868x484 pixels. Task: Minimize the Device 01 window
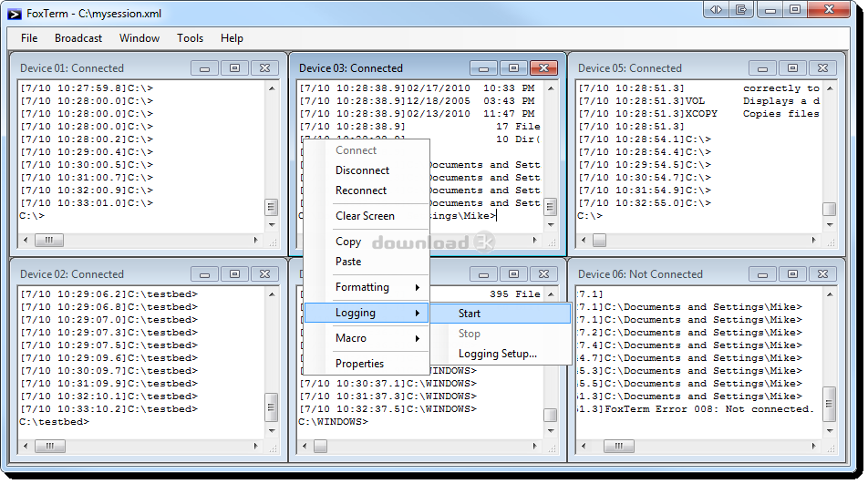[205, 68]
